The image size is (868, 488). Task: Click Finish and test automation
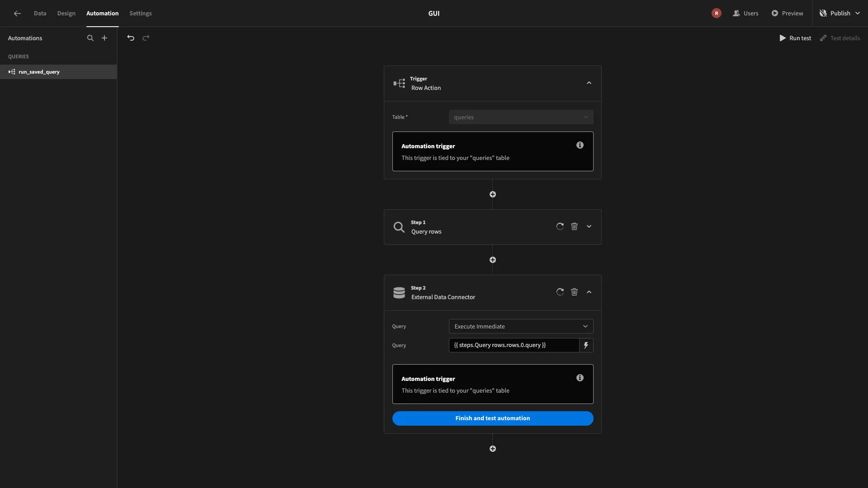493,418
